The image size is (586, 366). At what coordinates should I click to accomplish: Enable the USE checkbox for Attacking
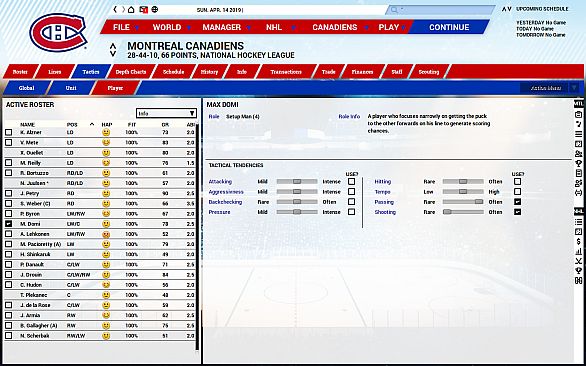point(351,181)
